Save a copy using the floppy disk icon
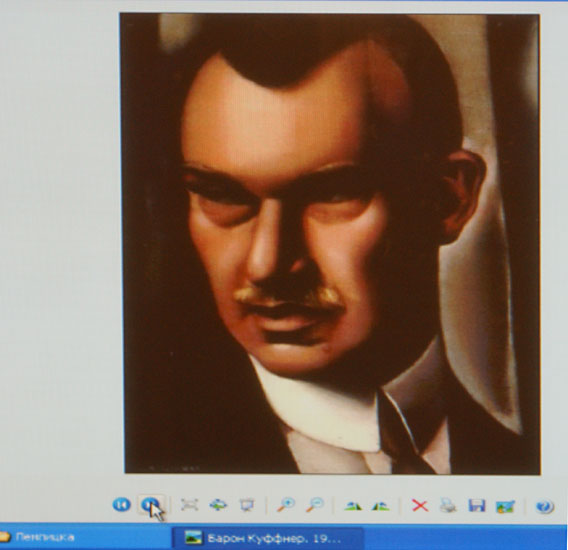 [x=477, y=505]
